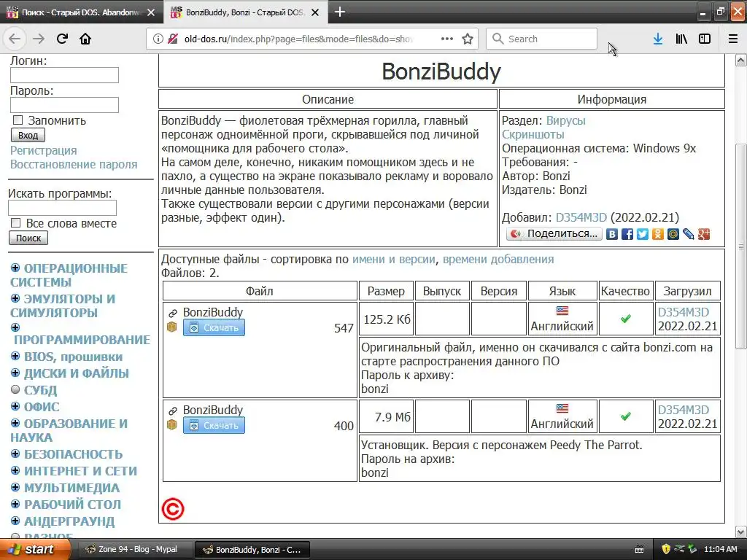Image resolution: width=747 pixels, height=560 pixels.
Task: Share via Google Plus icon
Action: tap(704, 234)
